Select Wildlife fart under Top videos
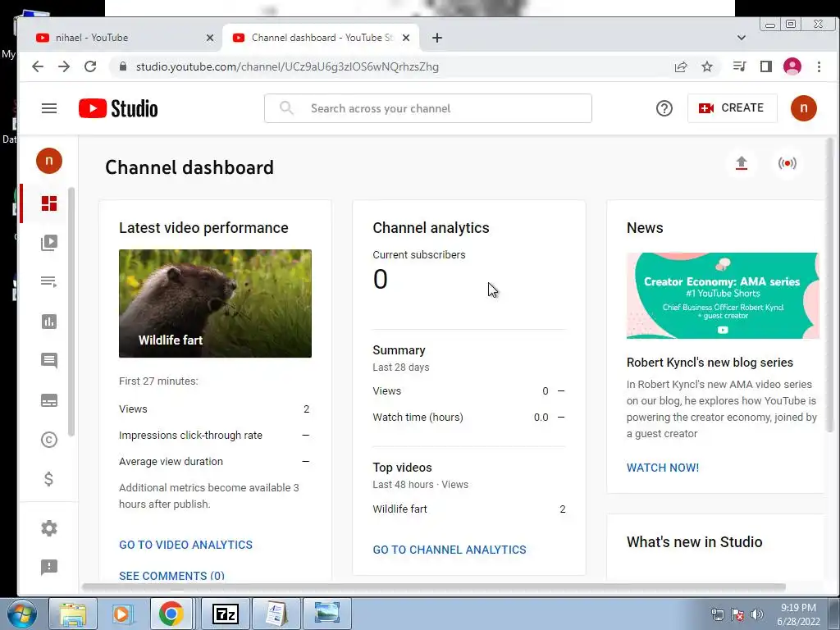Screen dimensions: 840x630 coord(400,509)
